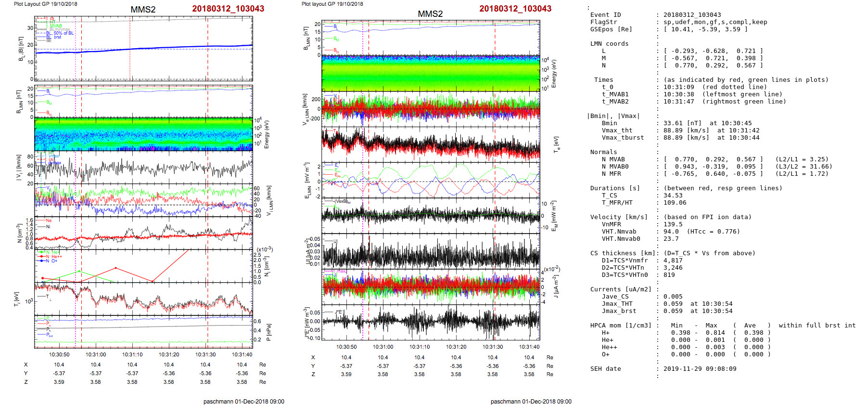Screen dimensions: 868x405
Task: Select the MMS2 heading of the left plot
Action: point(143,10)
